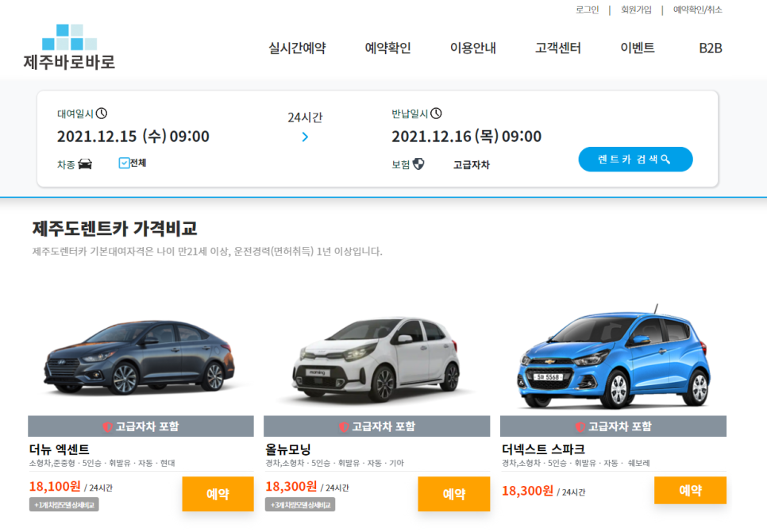Reserve the 더넥스트 스파크 car
767x532 pixels.
690,490
